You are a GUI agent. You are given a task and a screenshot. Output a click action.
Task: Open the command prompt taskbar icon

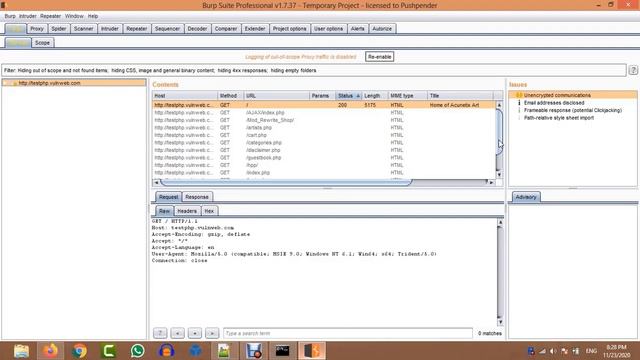(x=282, y=351)
